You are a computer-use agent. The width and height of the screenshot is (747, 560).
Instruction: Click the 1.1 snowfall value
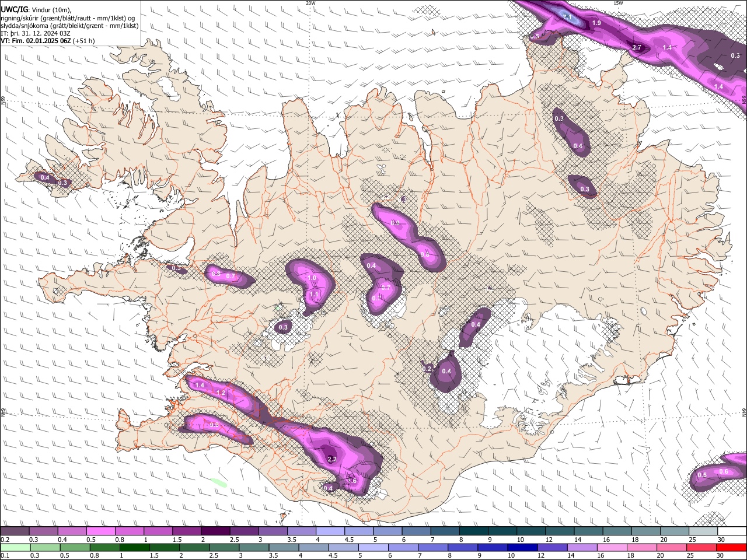click(314, 295)
